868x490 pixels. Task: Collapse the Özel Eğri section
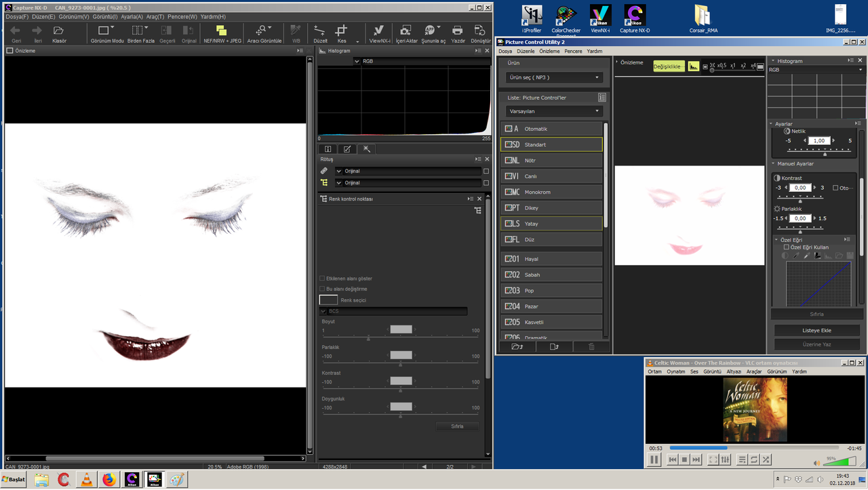(777, 240)
